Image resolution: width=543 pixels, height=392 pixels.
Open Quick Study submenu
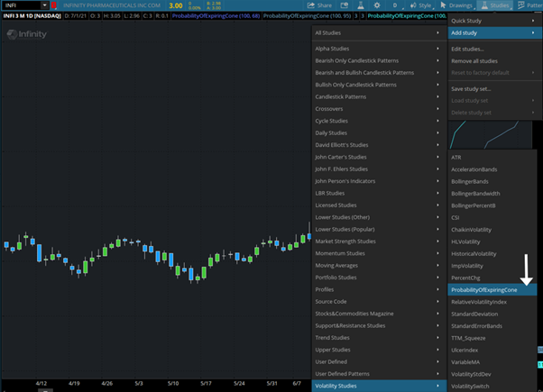coord(493,21)
